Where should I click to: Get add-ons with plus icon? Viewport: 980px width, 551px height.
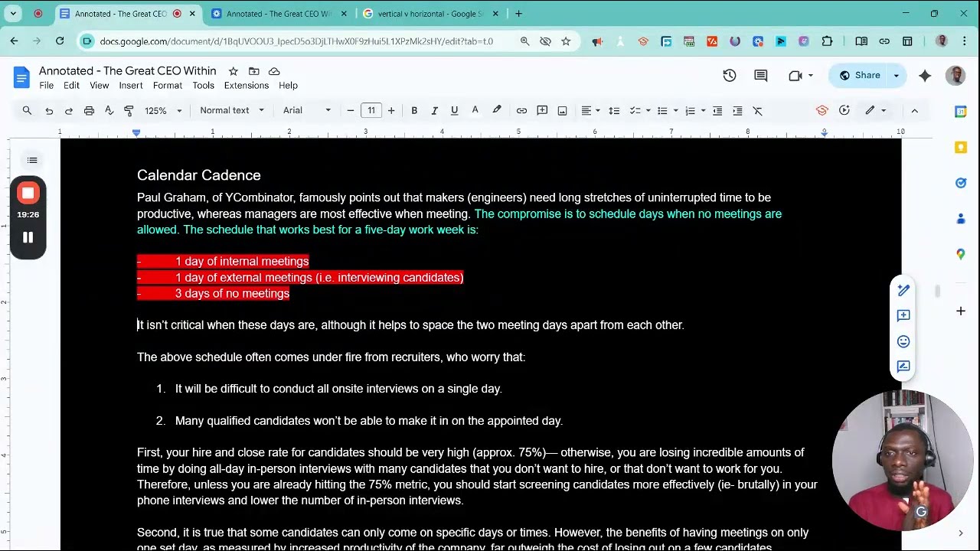(961, 311)
